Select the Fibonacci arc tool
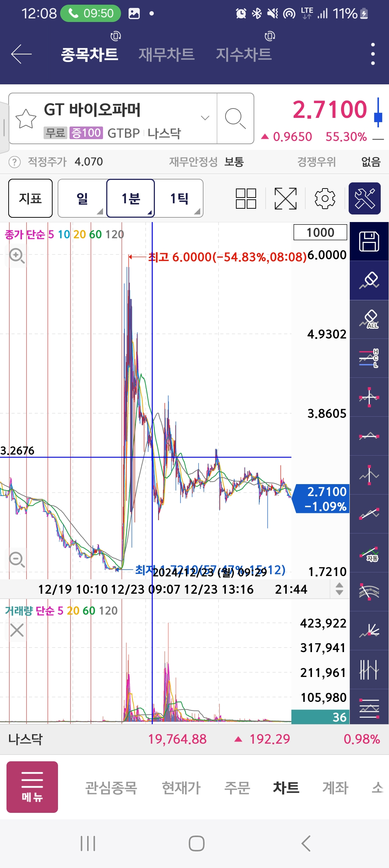This screenshot has width=389, height=868. [369, 592]
